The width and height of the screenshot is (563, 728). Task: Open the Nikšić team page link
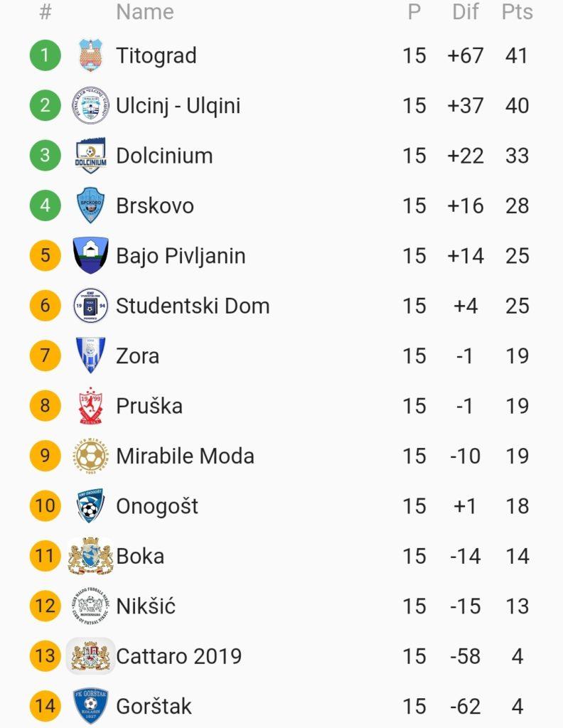pos(146,606)
